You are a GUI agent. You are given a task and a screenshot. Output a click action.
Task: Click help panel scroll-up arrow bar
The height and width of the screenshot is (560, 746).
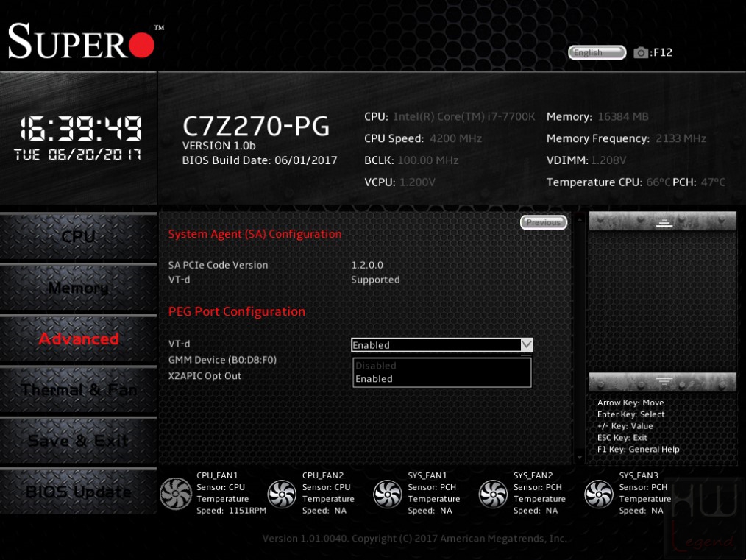pos(663,221)
